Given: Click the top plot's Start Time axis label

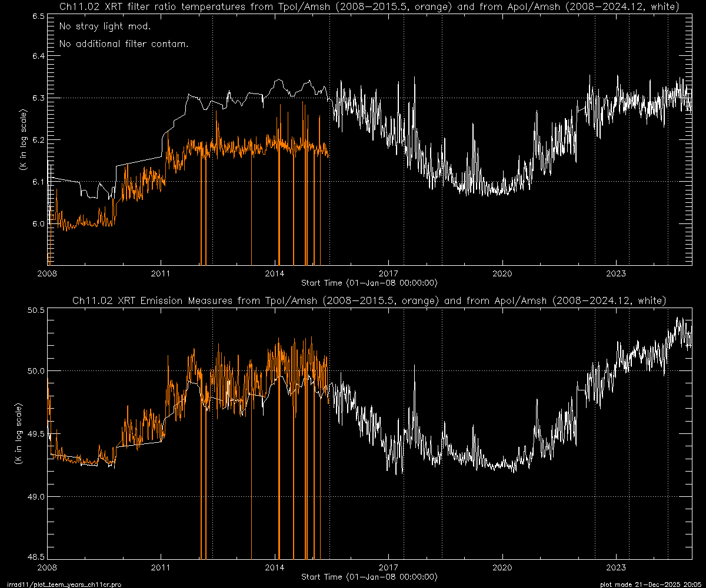Looking at the screenshot, I should point(369,282).
